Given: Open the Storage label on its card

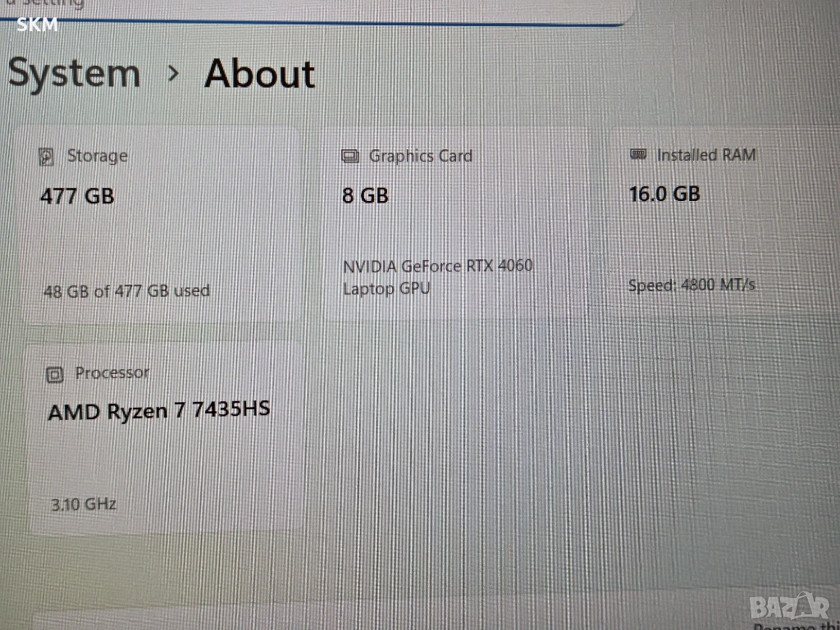Looking at the screenshot, I should coord(98,156).
